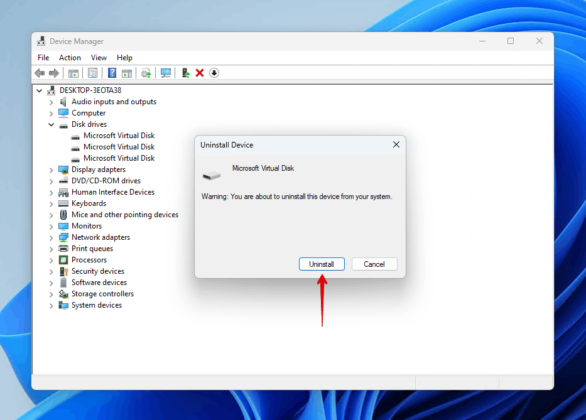Viewport: 586px width, 420px height.
Task: Select the Monitors tree item label
Action: (86, 226)
